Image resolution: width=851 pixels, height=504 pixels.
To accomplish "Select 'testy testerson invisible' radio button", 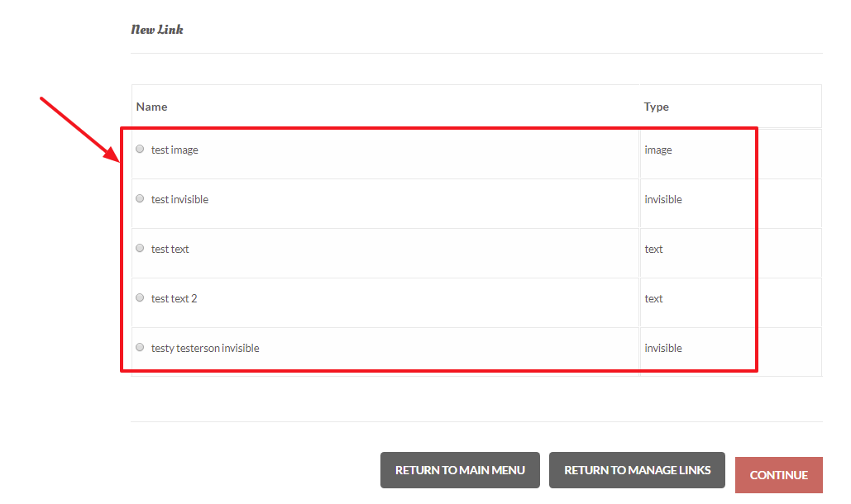I will 140,347.
